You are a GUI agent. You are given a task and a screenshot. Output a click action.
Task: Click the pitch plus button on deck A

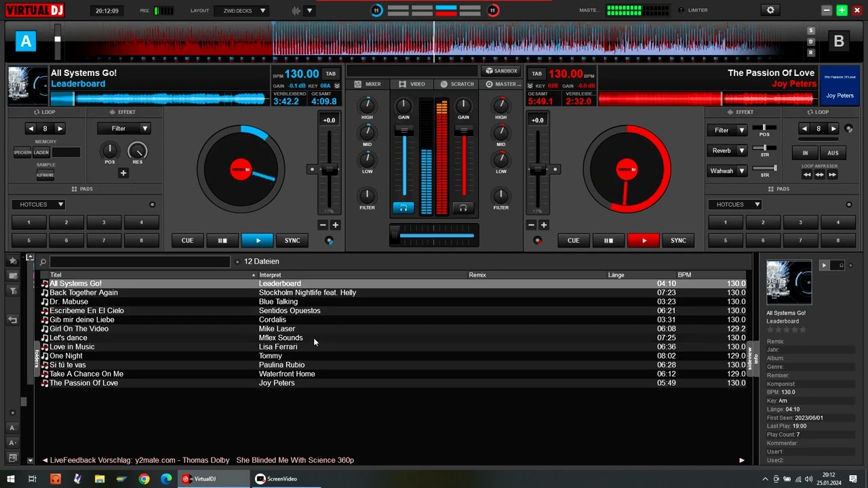pos(335,225)
